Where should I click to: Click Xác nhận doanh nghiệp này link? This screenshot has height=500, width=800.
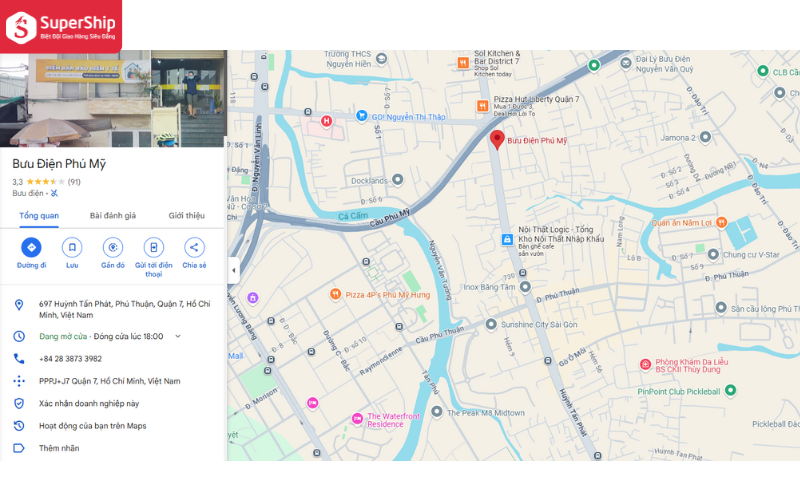pos(89,404)
